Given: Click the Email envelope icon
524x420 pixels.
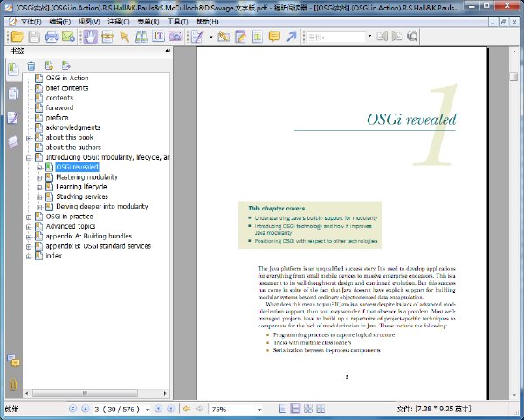Looking at the screenshot, I should click(68, 37).
